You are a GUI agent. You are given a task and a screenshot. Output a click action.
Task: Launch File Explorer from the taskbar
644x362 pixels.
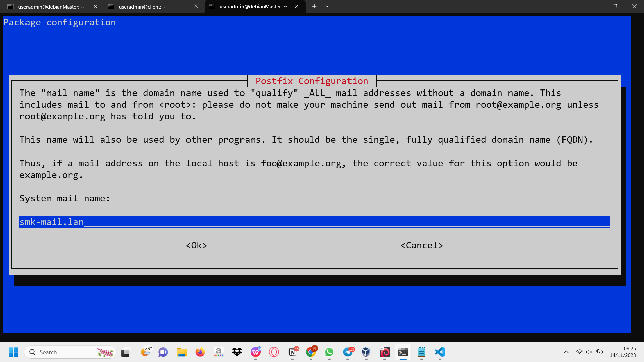click(x=181, y=352)
